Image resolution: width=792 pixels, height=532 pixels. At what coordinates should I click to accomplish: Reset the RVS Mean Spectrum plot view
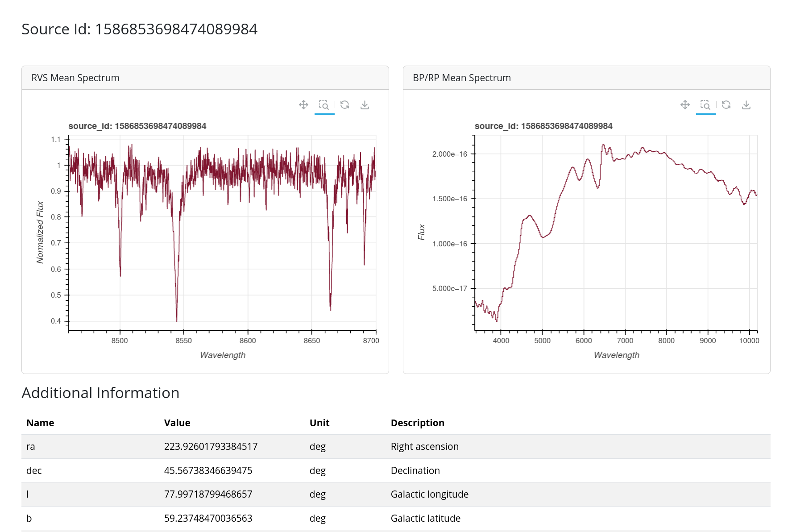tap(344, 105)
